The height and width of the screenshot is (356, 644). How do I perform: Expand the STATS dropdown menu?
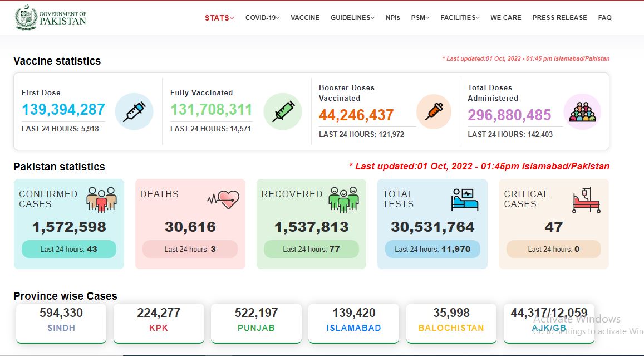219,18
